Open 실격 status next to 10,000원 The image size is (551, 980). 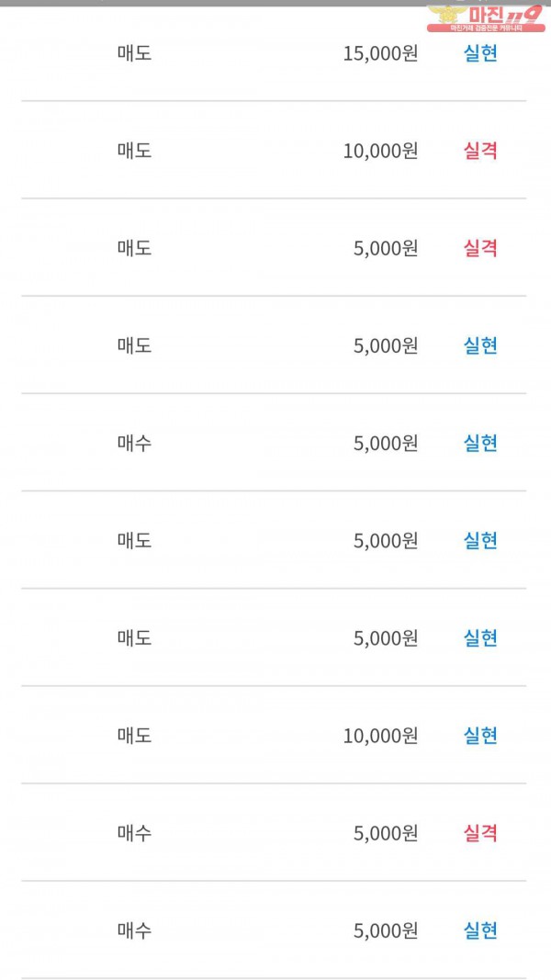pyautogui.click(x=480, y=151)
